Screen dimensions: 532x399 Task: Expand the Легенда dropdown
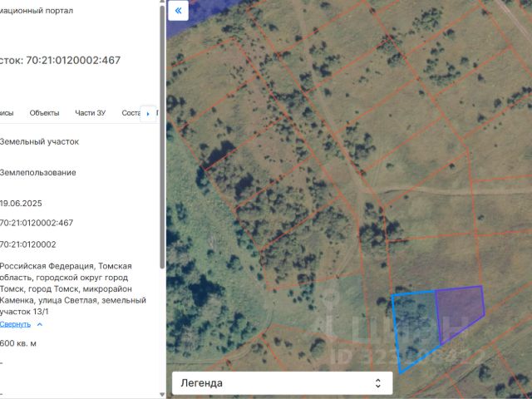point(283,383)
